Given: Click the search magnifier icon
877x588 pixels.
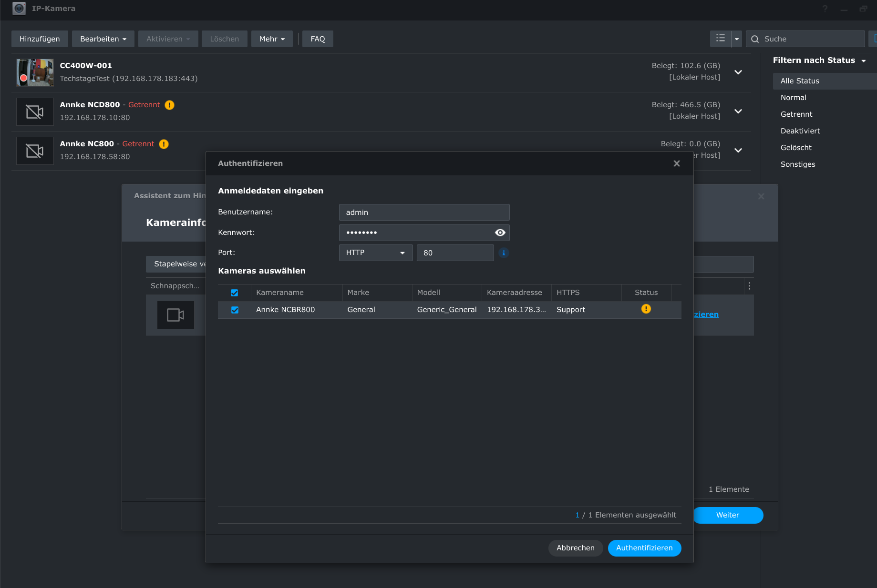Looking at the screenshot, I should tap(755, 39).
